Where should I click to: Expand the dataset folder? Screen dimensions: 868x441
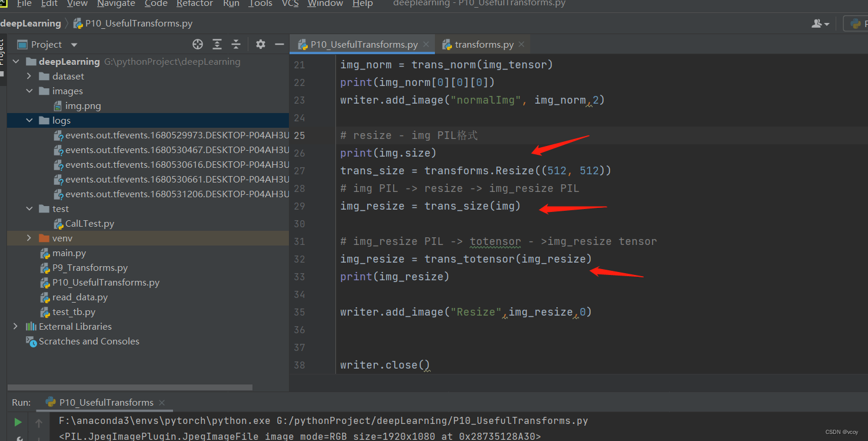(x=29, y=77)
